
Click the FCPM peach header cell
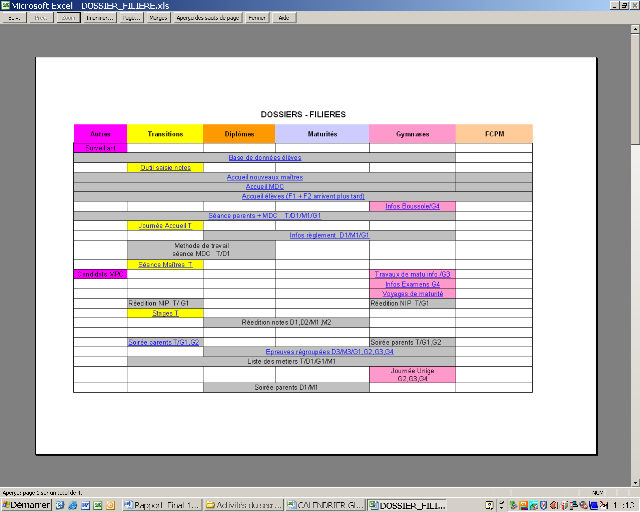coord(494,134)
